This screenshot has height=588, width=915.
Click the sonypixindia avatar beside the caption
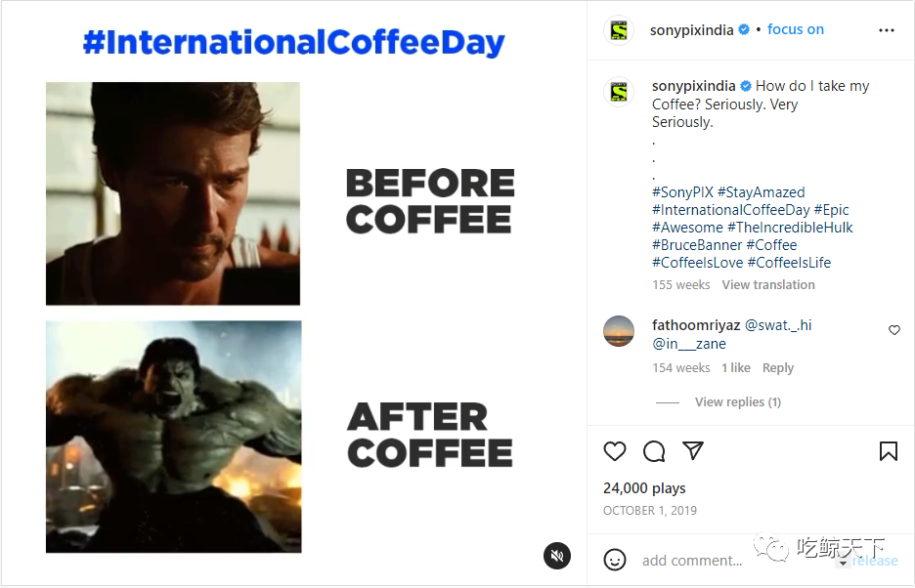point(619,92)
